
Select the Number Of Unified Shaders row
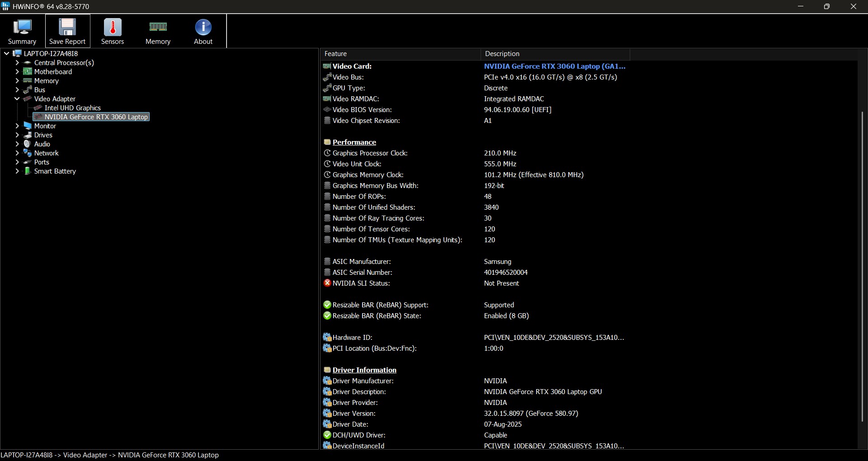tap(475, 207)
